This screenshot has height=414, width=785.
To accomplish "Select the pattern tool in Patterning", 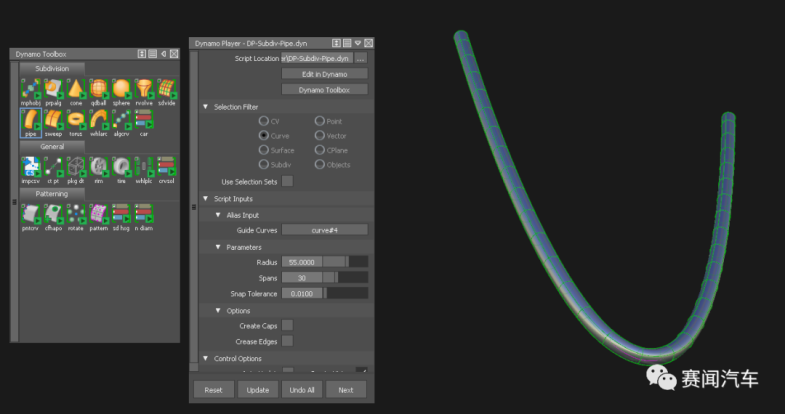I will click(x=98, y=212).
